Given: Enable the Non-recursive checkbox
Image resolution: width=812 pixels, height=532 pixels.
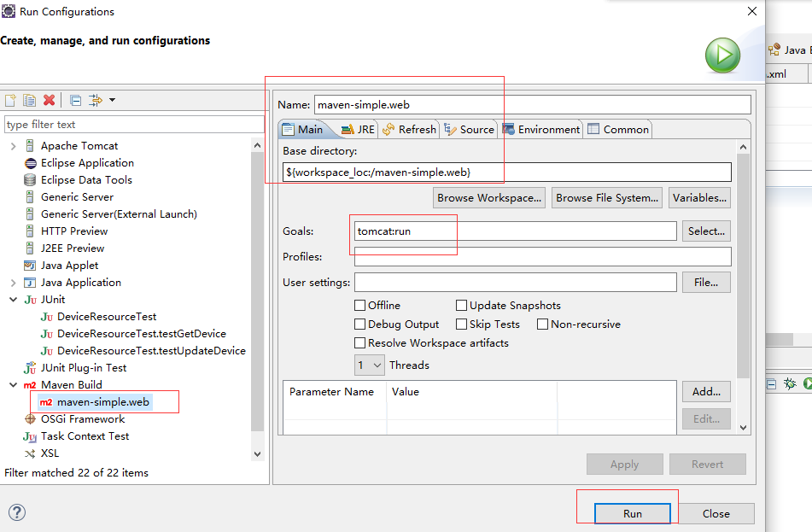Looking at the screenshot, I should coord(543,324).
